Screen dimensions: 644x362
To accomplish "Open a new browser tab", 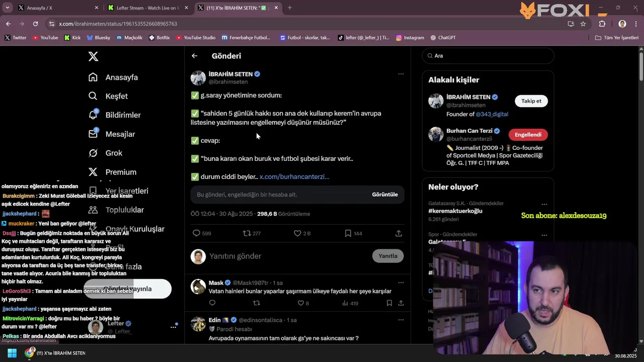I will (290, 8).
